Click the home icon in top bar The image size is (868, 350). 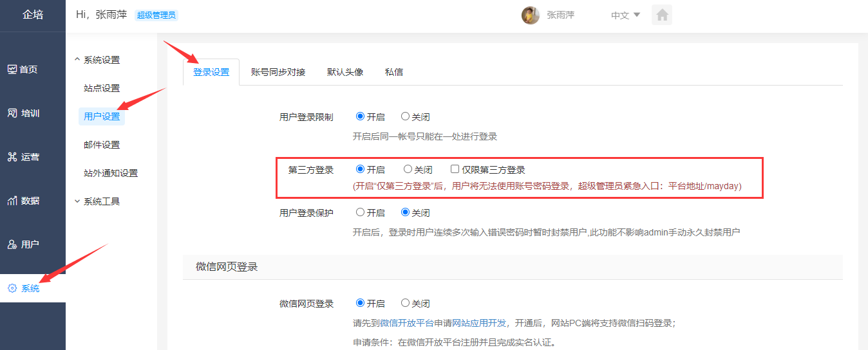(x=661, y=15)
